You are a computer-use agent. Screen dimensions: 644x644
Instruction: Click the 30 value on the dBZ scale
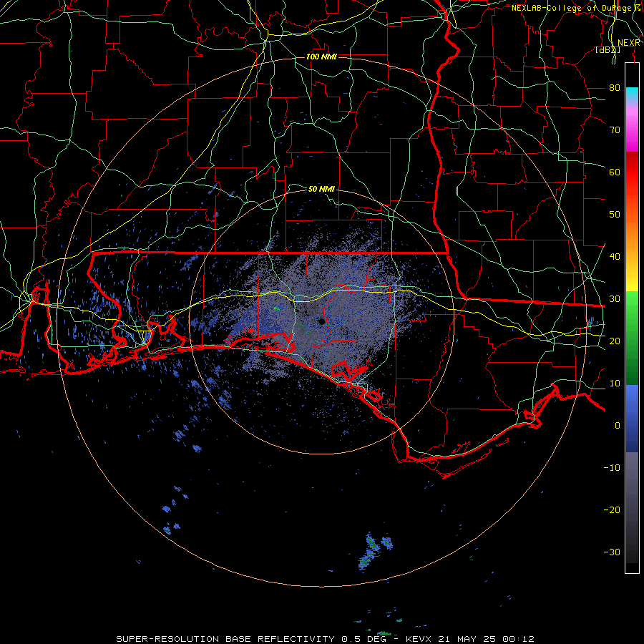pos(615,299)
